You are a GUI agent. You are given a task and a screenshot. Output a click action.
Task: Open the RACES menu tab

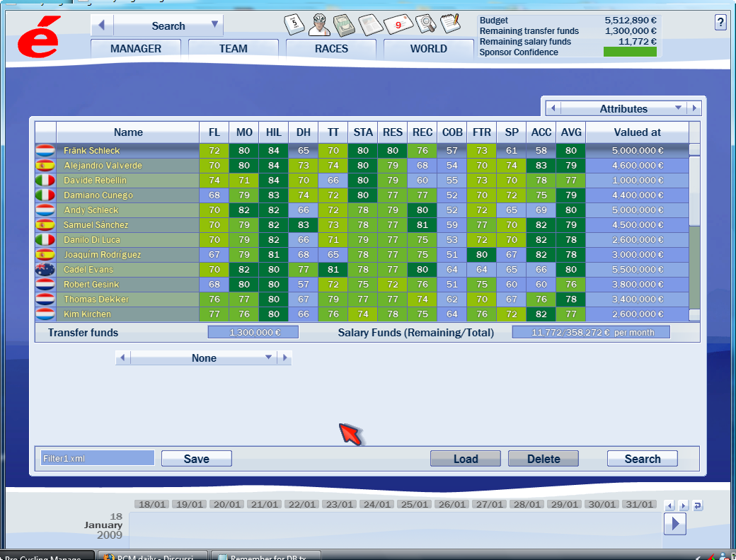pos(331,49)
